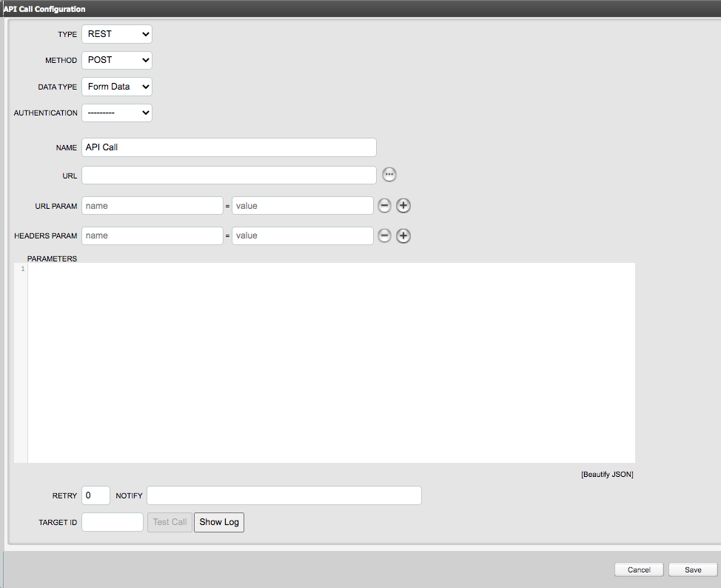
Task: Save the API call configuration
Action: tap(693, 569)
